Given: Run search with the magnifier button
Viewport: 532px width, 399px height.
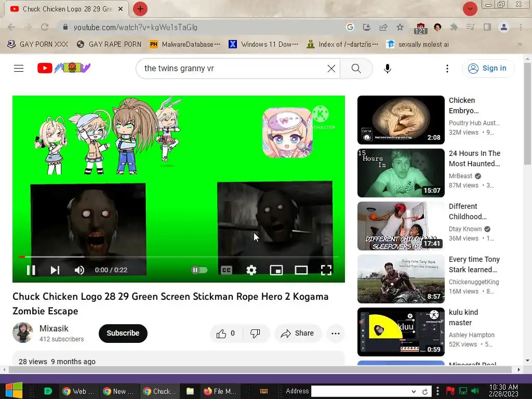Looking at the screenshot, I should click(356, 69).
